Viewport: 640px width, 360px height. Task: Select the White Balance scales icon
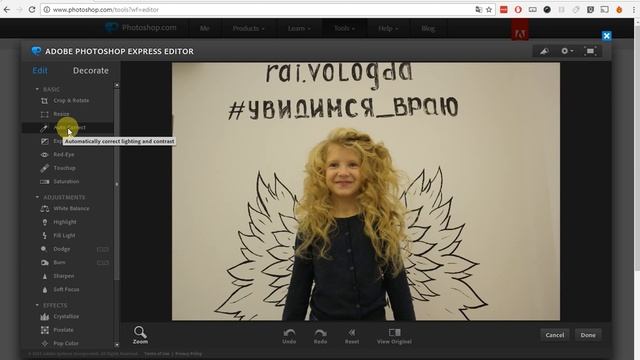click(x=44, y=209)
